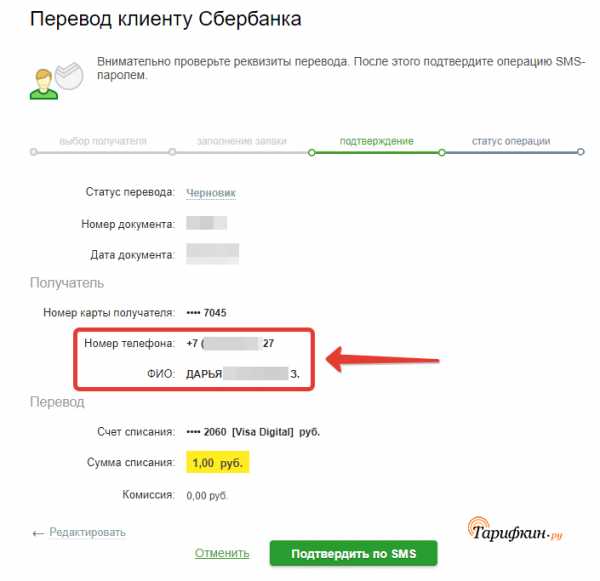This screenshot has width=600, height=581.
Task: Click the blurred document number field
Action: tap(206, 223)
